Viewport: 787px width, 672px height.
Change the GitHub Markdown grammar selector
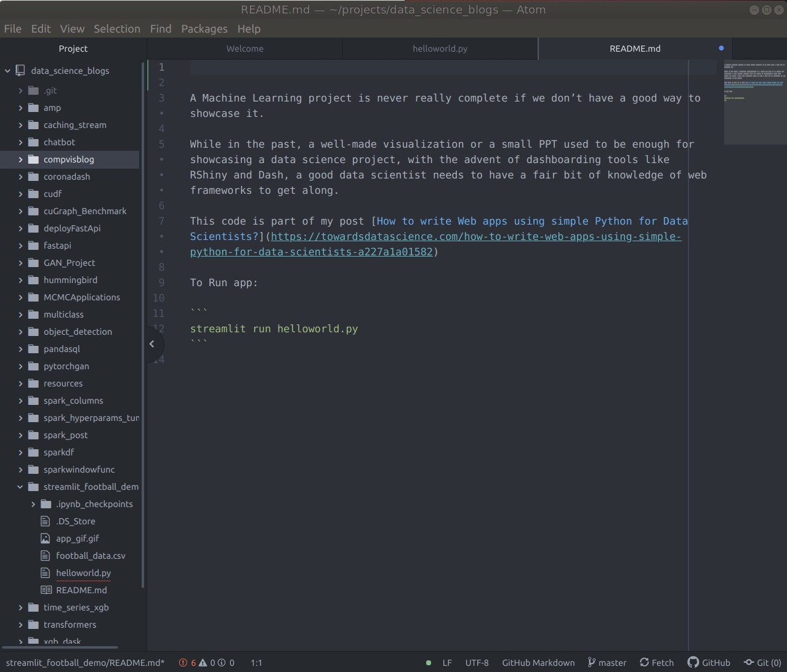pyautogui.click(x=538, y=663)
